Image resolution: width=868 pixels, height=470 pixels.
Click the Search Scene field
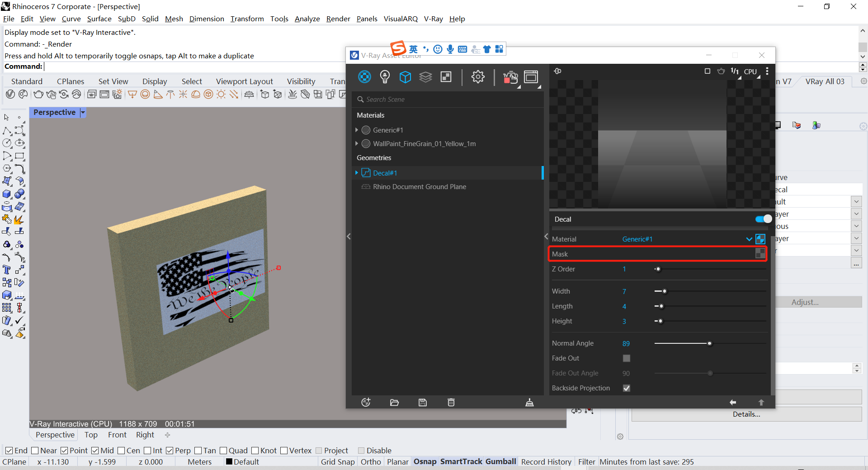click(448, 100)
